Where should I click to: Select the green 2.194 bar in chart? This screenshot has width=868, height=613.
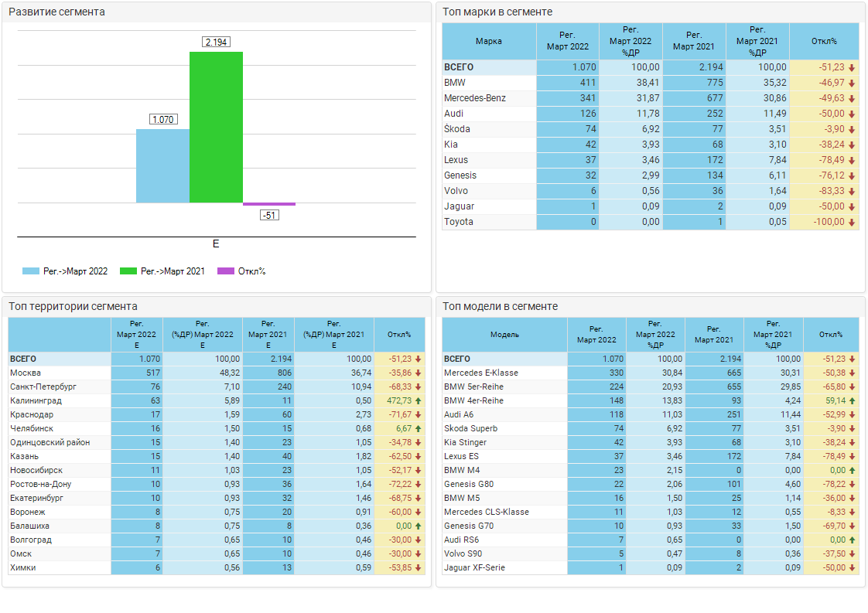click(x=217, y=128)
